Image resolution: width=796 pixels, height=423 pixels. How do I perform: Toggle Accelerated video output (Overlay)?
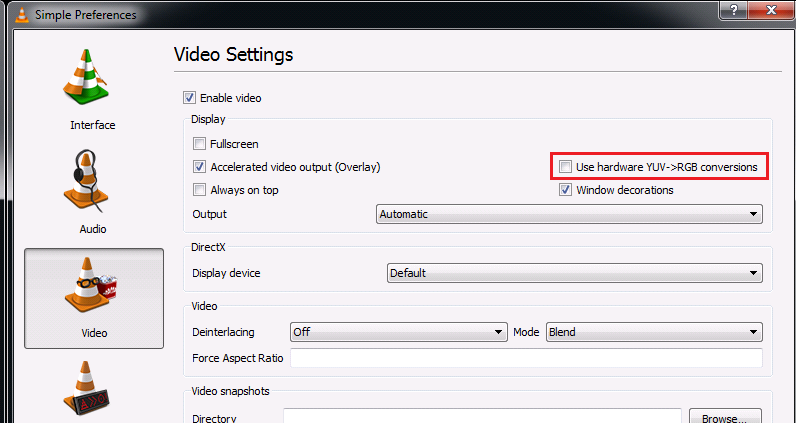pos(200,167)
